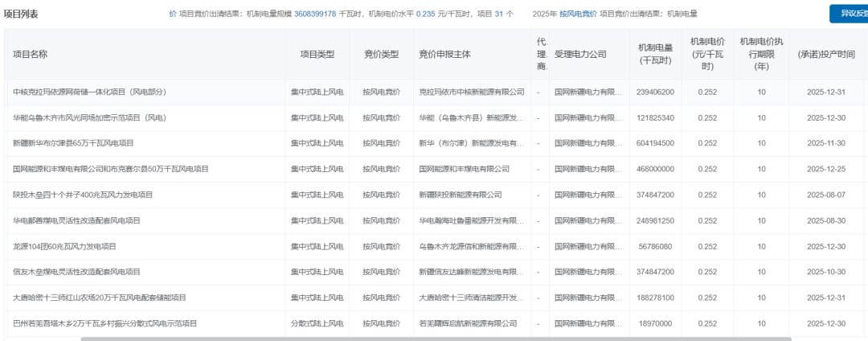The width and height of the screenshot is (868, 341).
Task: Click the 机制电量 column header
Action: tap(654, 55)
